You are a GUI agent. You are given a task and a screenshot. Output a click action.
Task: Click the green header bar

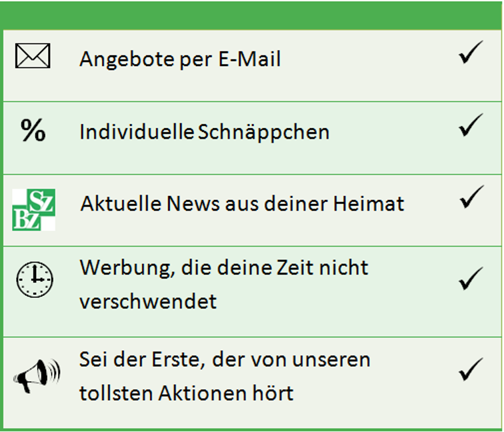pyautogui.click(x=252, y=15)
